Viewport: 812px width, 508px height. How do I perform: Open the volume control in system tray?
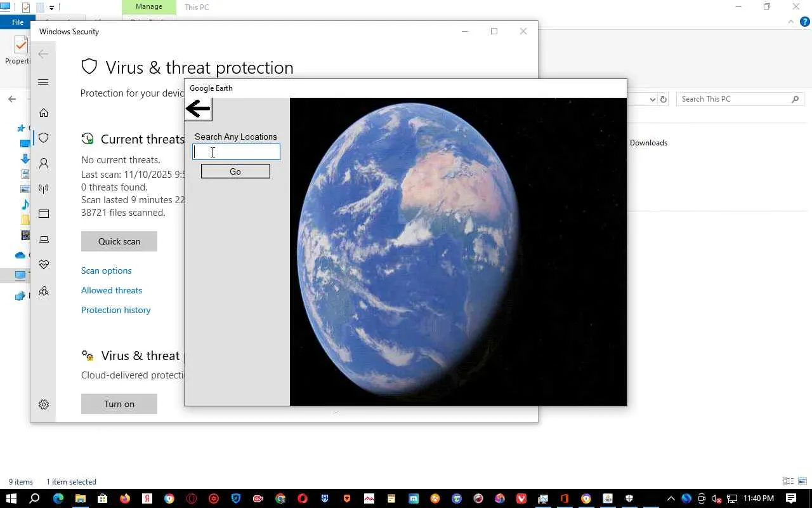717,498
